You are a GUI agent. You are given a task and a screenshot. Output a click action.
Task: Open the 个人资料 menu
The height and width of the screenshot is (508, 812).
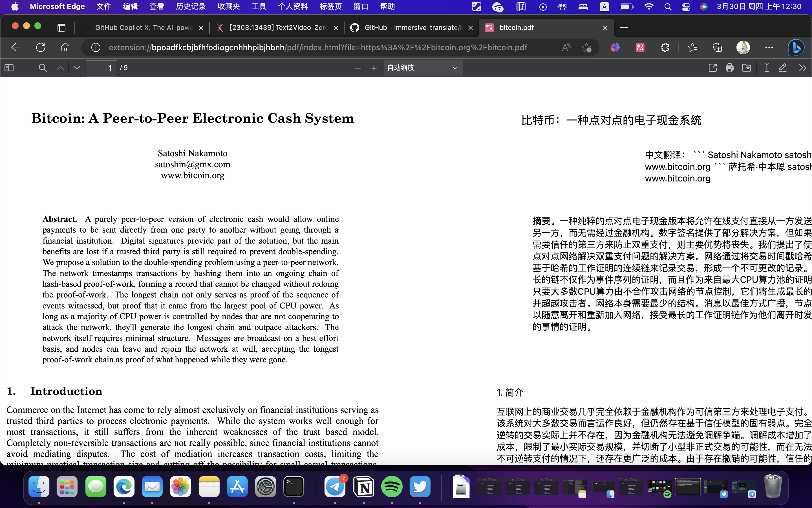pos(293,6)
